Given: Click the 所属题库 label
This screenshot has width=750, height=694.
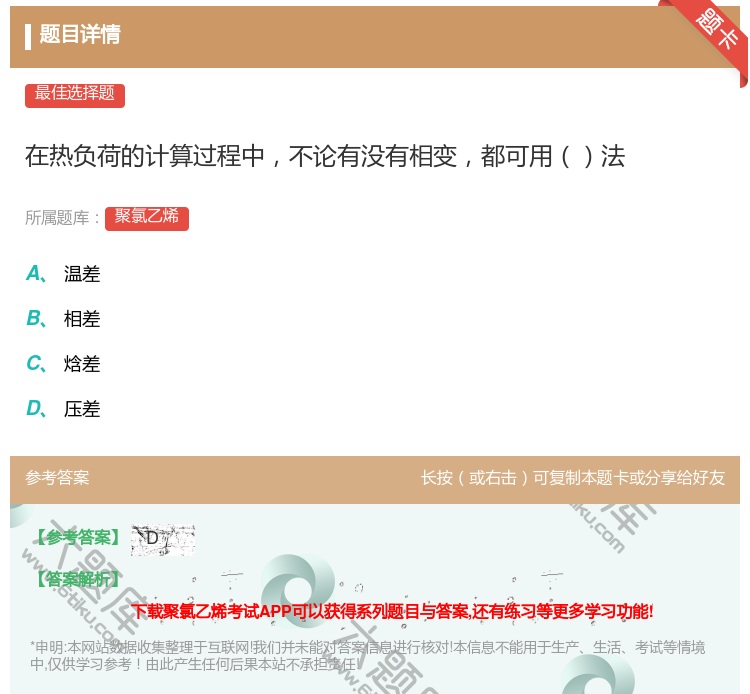Looking at the screenshot, I should point(62,218).
